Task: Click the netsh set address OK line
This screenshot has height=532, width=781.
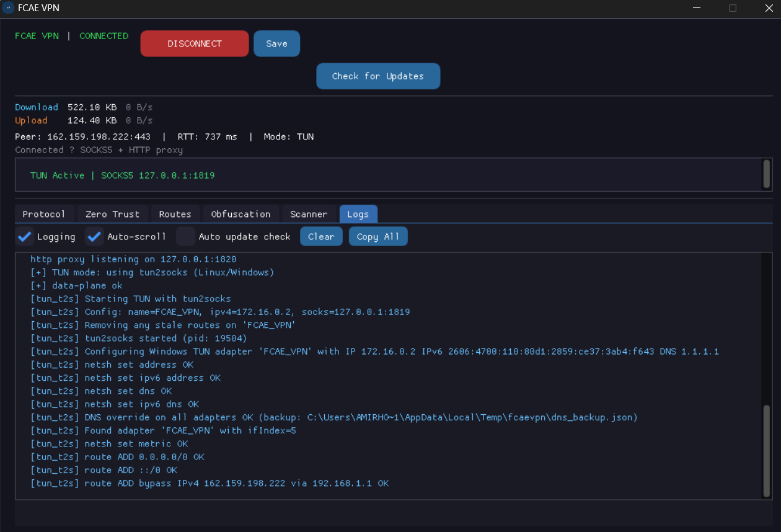Action: pyautogui.click(x=112, y=365)
